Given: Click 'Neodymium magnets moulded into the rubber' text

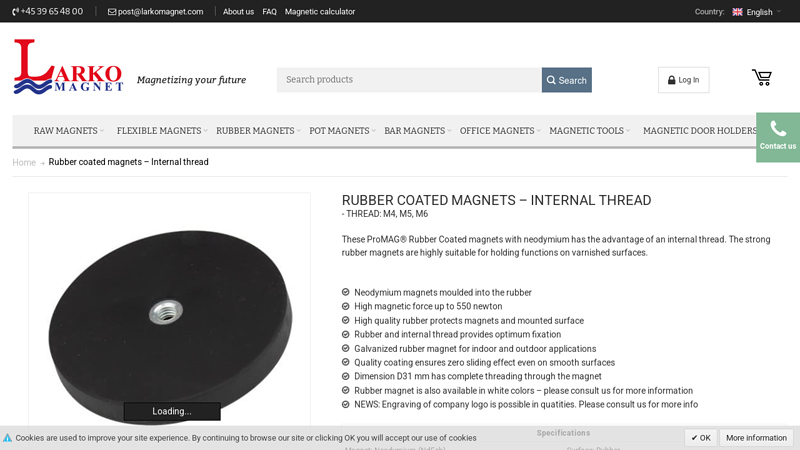Looking at the screenshot, I should [x=443, y=292].
